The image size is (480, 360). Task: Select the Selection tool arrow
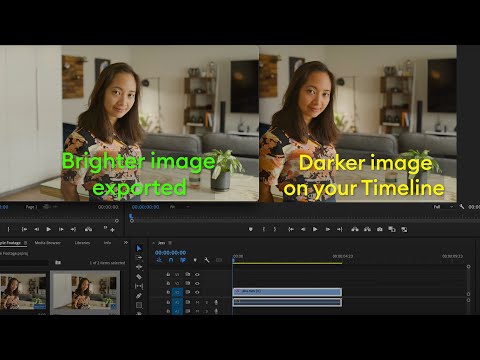139,248
